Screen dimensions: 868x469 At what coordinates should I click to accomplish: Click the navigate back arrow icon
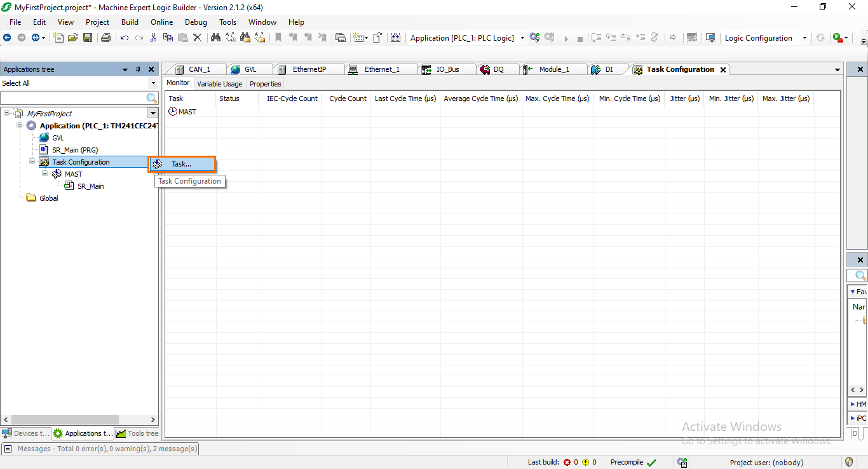pyautogui.click(x=7, y=37)
